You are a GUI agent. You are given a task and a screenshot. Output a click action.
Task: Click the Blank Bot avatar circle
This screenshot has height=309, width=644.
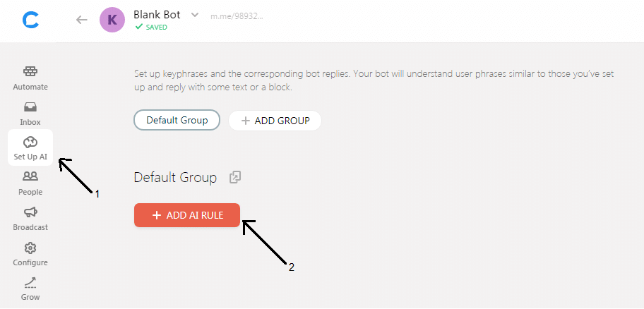pyautogui.click(x=112, y=20)
